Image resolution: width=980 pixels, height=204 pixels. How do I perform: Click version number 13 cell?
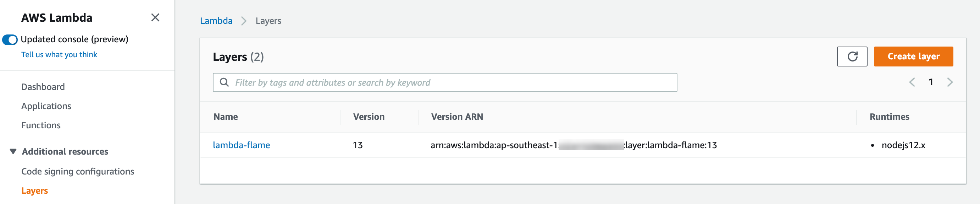[x=358, y=145]
